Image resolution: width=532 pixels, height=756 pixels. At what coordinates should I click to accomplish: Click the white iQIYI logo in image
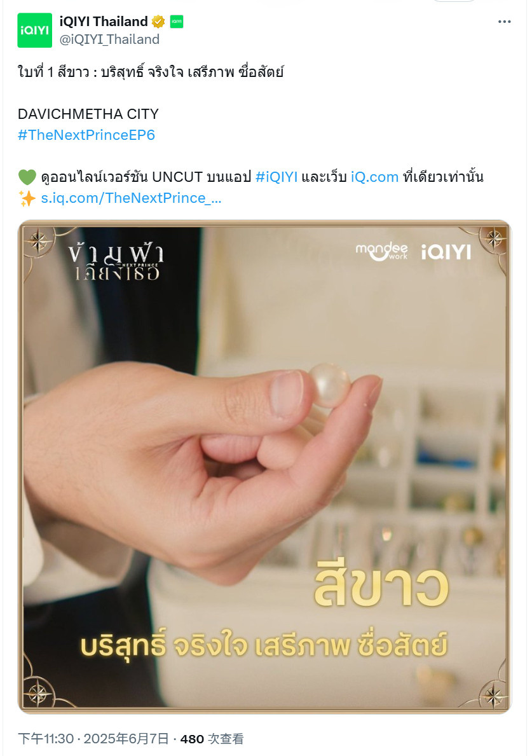click(446, 252)
